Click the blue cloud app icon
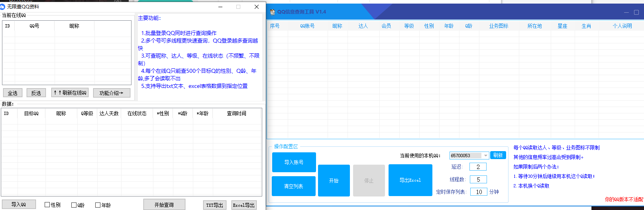The height and width of the screenshot is (210, 644). point(3,7)
